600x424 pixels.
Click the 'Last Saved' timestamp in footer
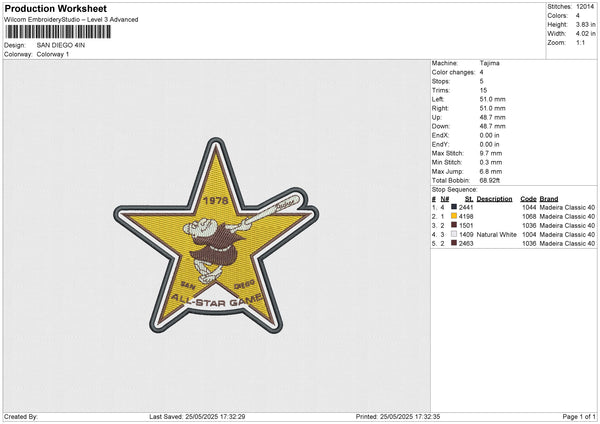pos(197,417)
